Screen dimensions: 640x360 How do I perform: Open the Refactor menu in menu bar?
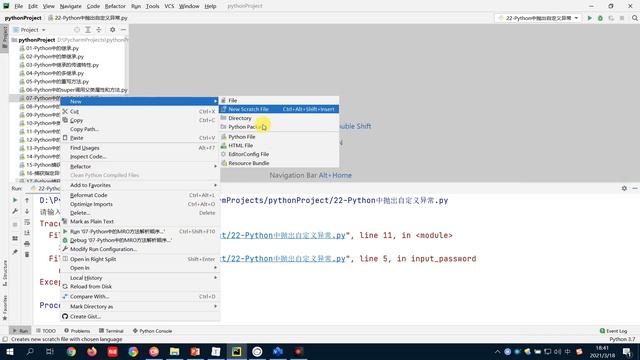coord(115,6)
